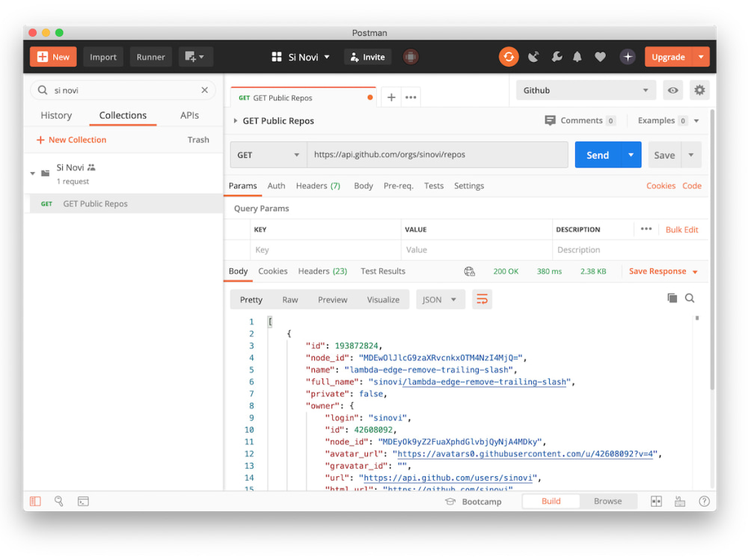Save the request

(x=664, y=155)
